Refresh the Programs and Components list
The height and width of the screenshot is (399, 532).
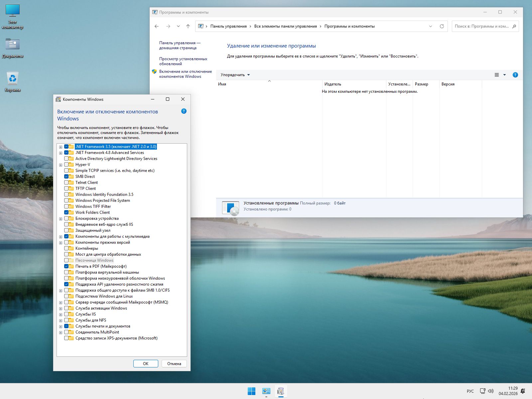[442, 26]
